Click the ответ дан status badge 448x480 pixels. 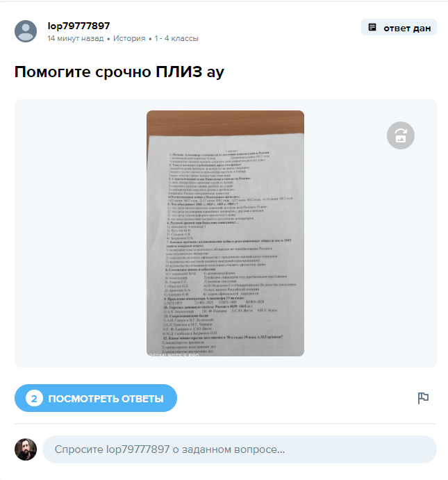(399, 27)
